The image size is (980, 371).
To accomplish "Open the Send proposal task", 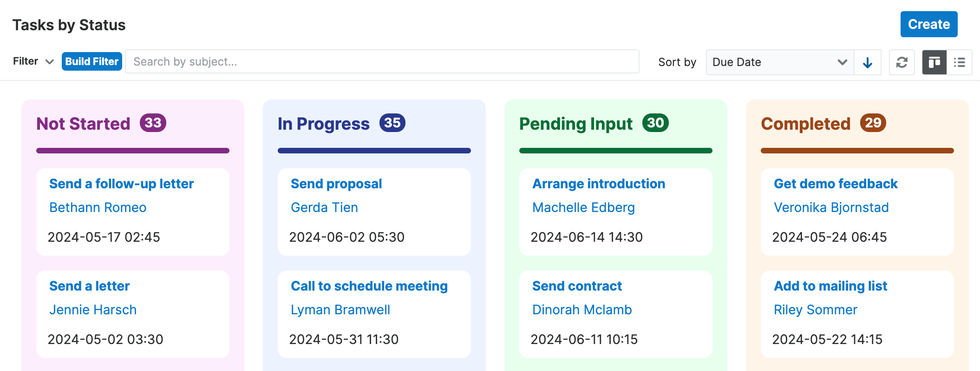I will [x=336, y=184].
